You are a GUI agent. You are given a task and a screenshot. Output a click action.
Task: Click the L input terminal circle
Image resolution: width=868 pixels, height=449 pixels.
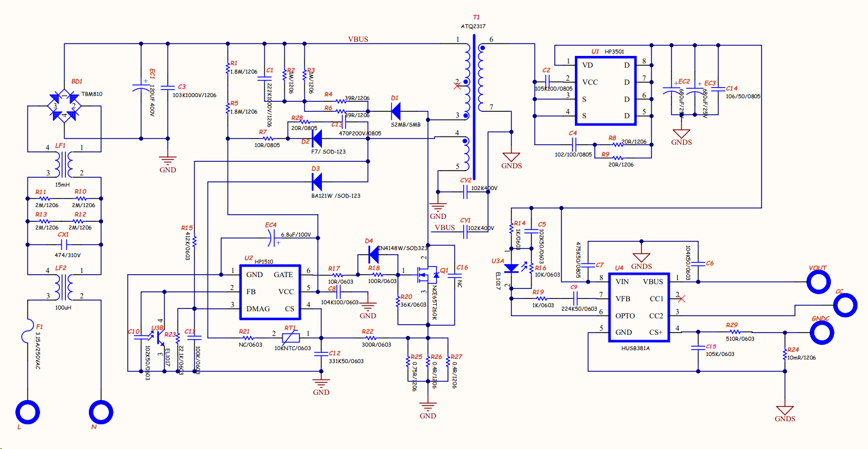tap(28, 411)
